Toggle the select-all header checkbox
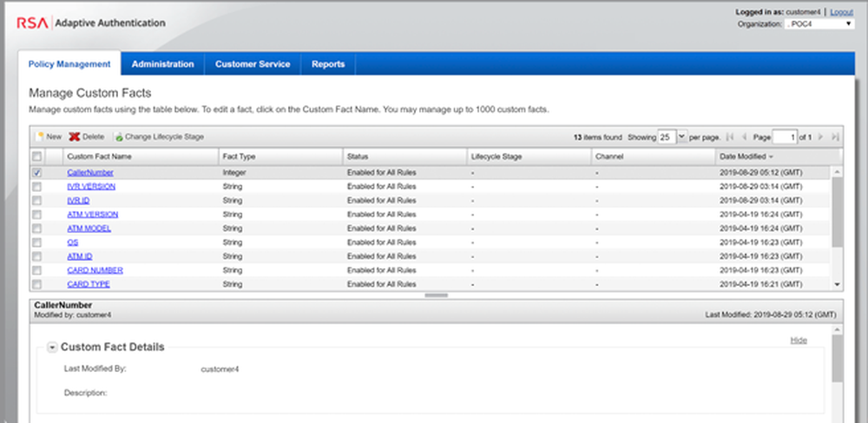The width and height of the screenshot is (868, 423). tap(37, 156)
